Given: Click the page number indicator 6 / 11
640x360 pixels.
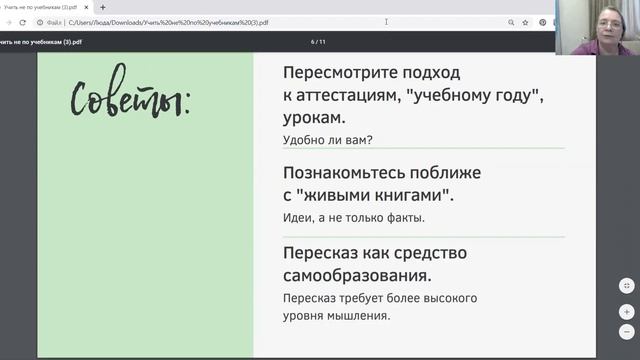Looking at the screenshot, I should coord(318,42).
